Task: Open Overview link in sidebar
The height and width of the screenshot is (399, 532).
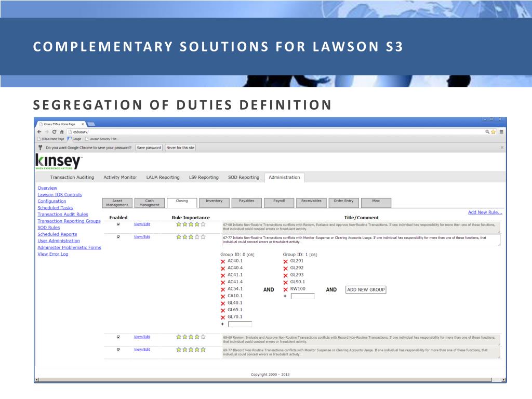Action: [x=47, y=188]
